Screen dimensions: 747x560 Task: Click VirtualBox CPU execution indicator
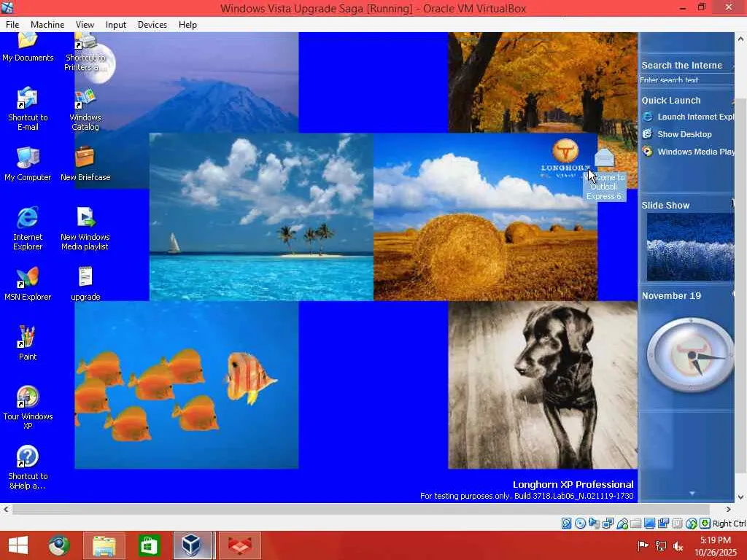coord(678,524)
